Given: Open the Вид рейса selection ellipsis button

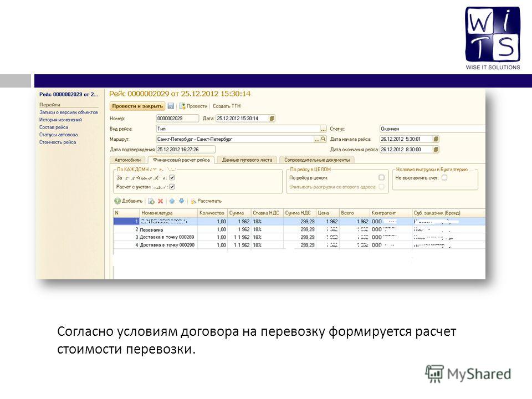Looking at the screenshot, I should pyautogui.click(x=323, y=129).
